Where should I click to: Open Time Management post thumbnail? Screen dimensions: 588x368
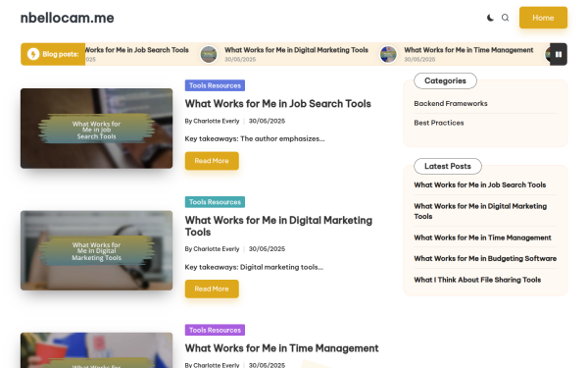pos(96,350)
